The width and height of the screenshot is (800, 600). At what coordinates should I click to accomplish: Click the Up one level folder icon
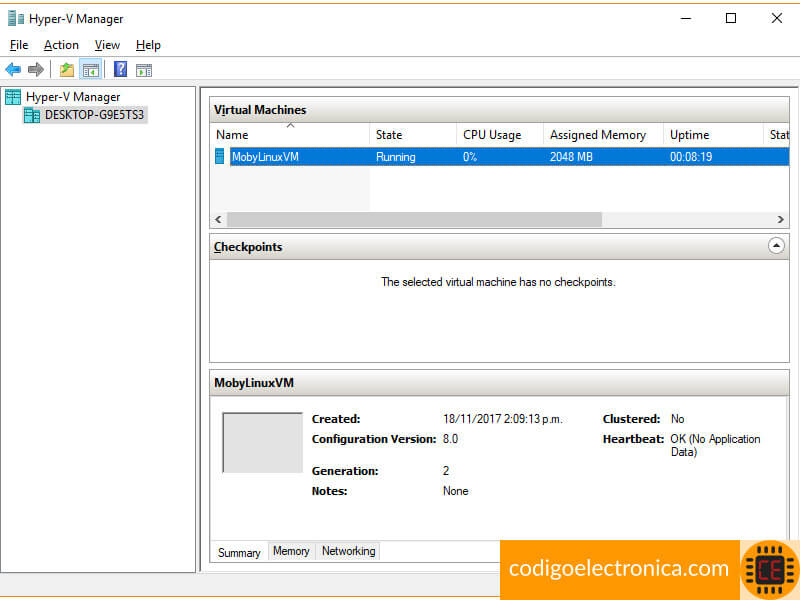[x=67, y=69]
